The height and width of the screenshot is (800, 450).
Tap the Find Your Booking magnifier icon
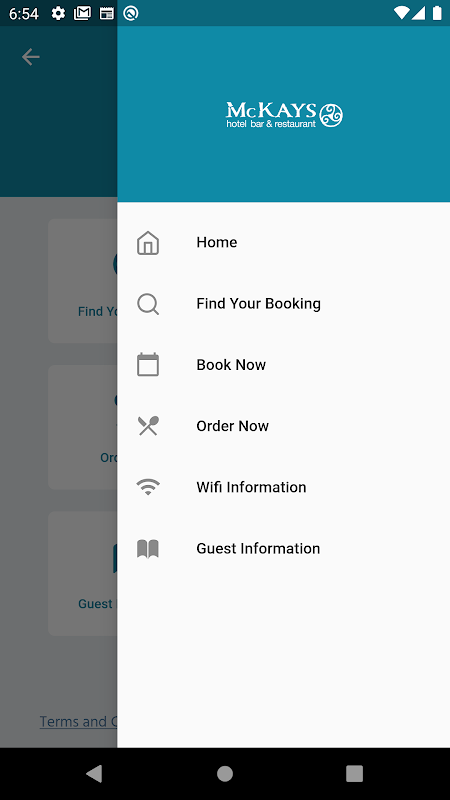coord(148,304)
